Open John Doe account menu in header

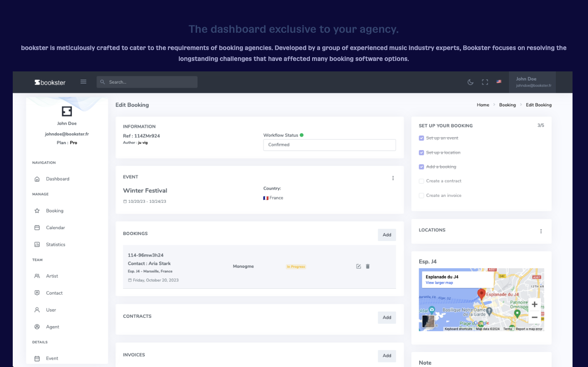(532, 82)
